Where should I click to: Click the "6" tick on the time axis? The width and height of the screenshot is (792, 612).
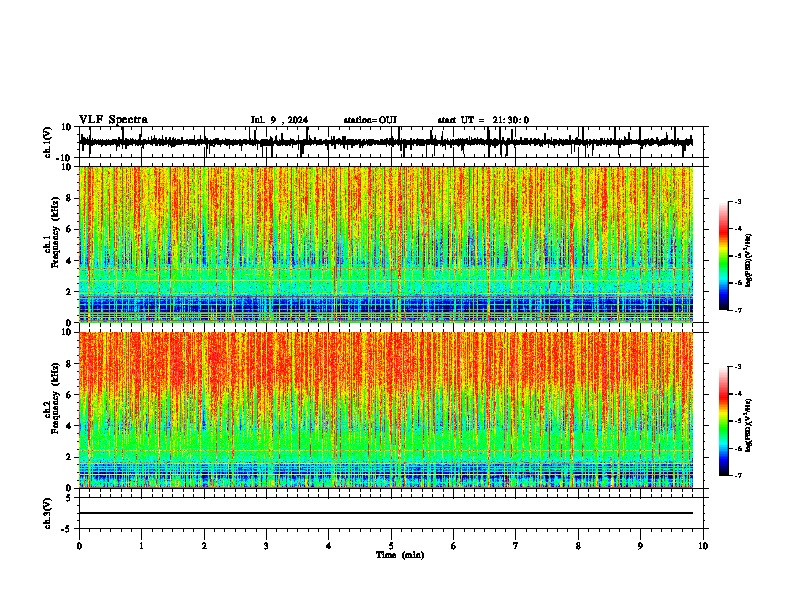454,546
